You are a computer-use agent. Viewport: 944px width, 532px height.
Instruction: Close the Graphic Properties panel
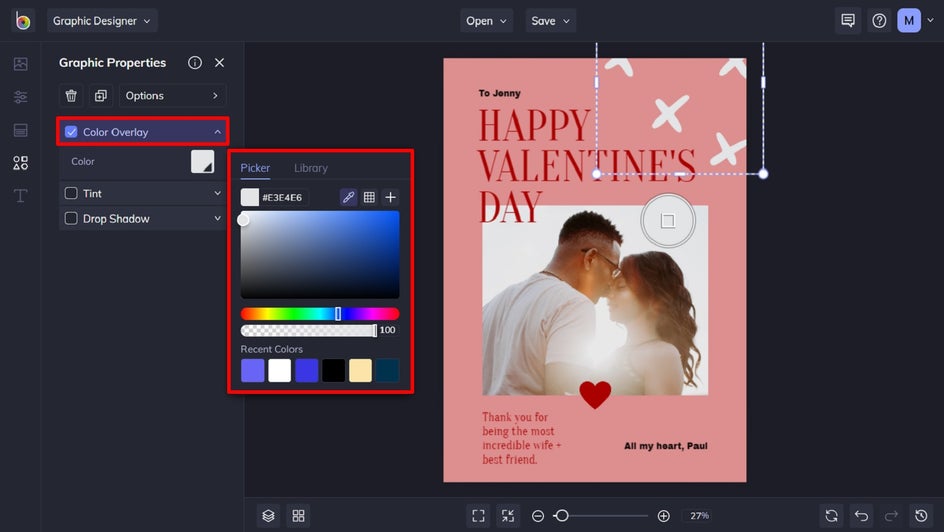click(220, 63)
